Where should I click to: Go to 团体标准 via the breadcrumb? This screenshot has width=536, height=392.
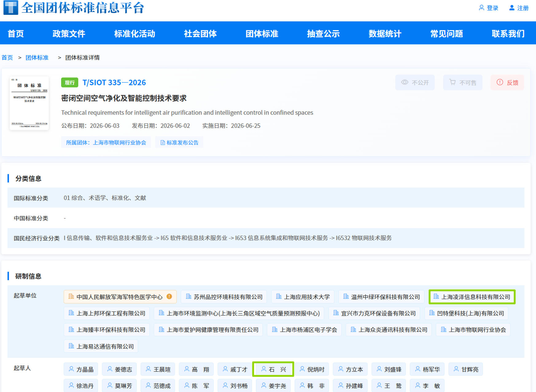(x=37, y=58)
